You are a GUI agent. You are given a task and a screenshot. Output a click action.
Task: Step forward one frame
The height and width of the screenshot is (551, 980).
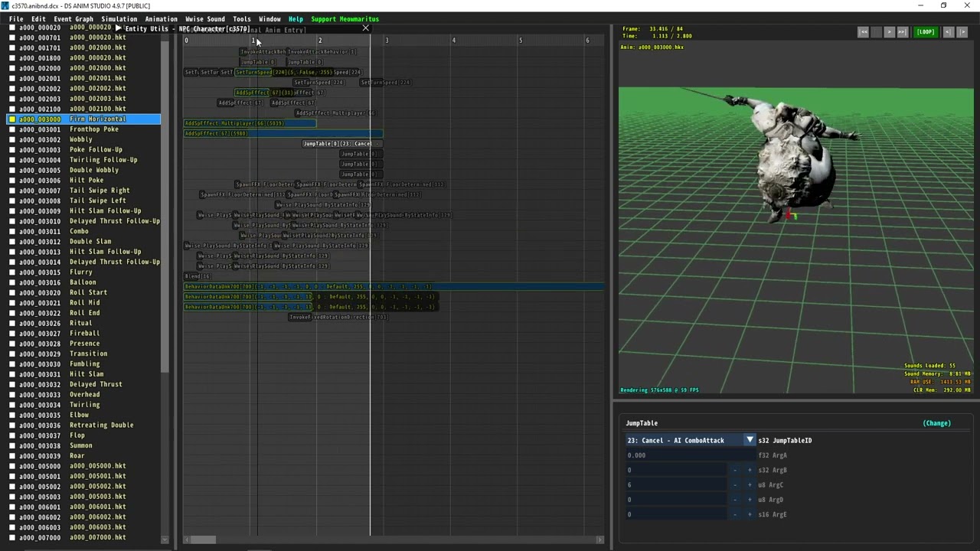[x=962, y=32]
